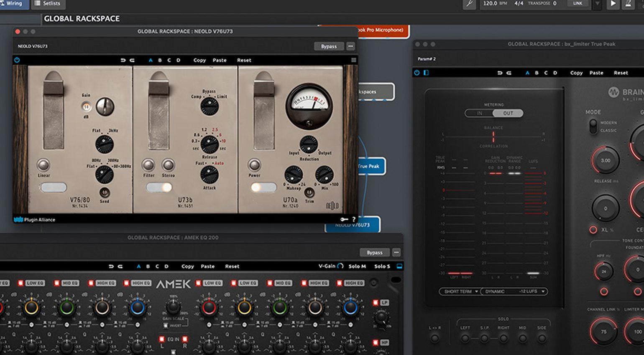Click Solo S in AMEK toolbar
This screenshot has width=644, height=355.
pos(382,266)
